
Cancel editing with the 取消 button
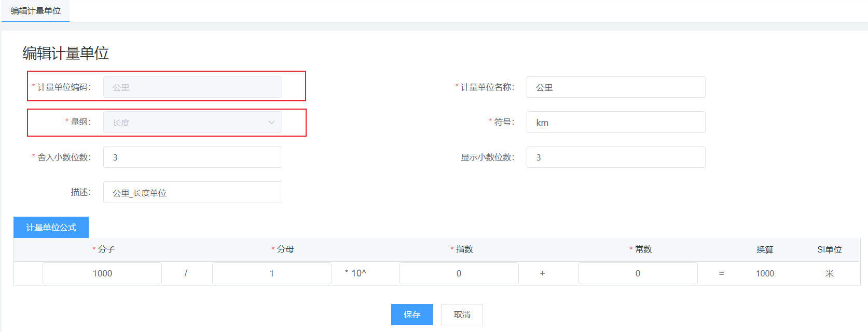pyautogui.click(x=462, y=315)
